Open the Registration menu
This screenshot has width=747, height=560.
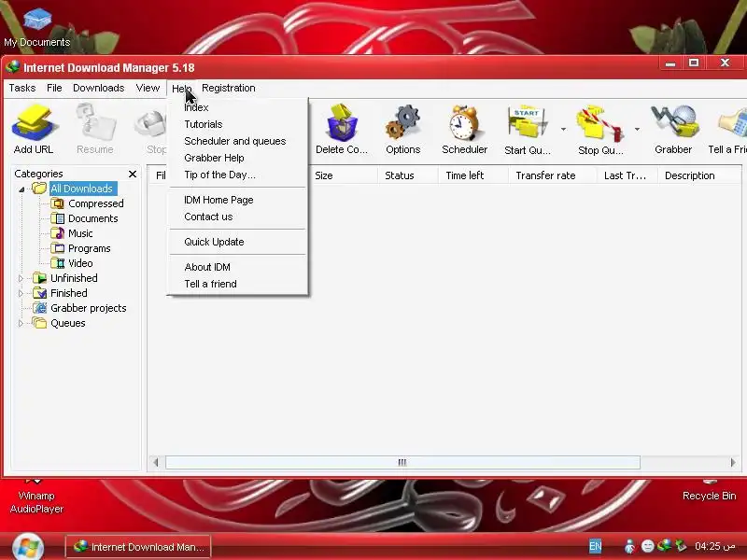pyautogui.click(x=229, y=88)
